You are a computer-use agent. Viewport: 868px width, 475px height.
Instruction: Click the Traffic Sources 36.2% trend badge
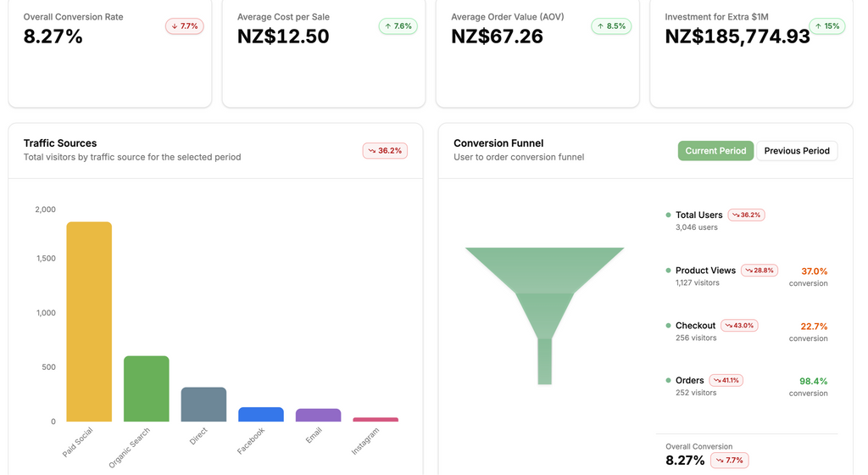click(x=385, y=150)
